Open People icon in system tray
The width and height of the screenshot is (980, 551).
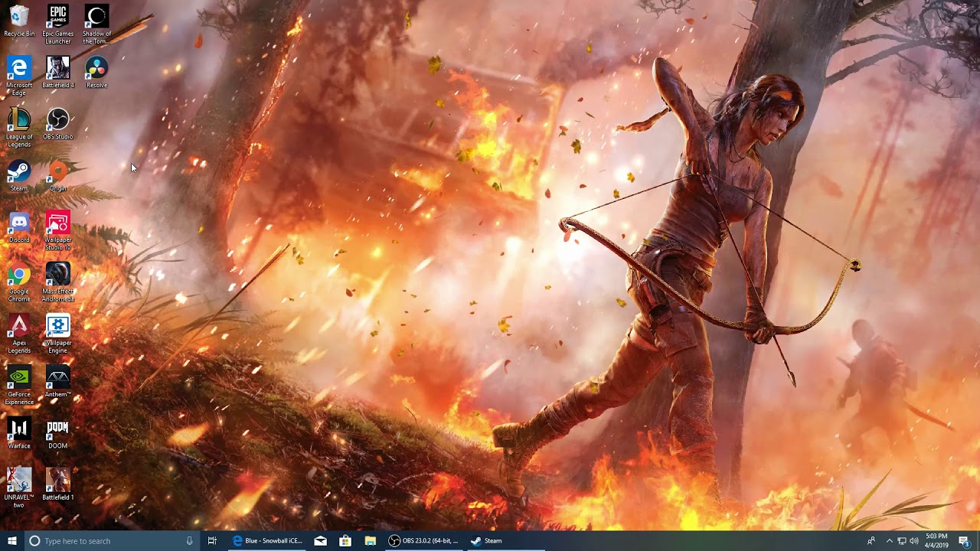point(871,541)
